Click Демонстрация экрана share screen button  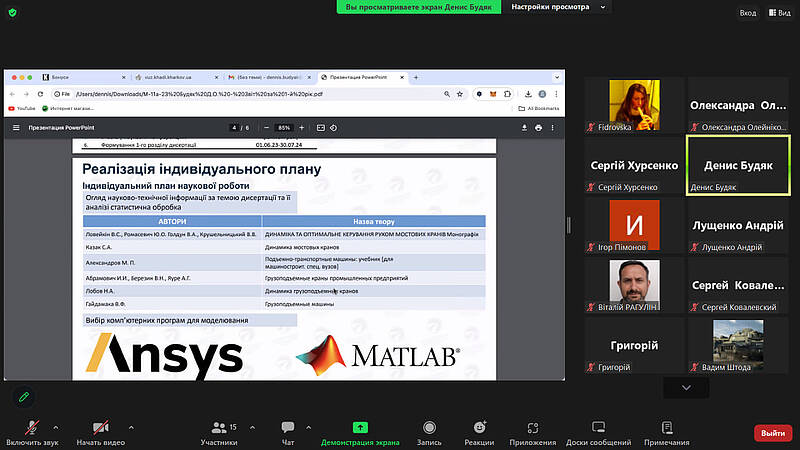pos(360,433)
